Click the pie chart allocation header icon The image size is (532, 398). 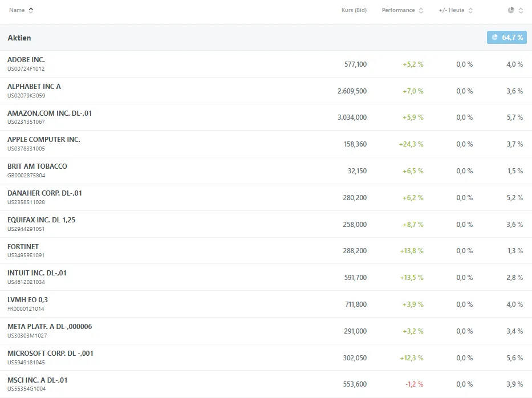point(511,10)
